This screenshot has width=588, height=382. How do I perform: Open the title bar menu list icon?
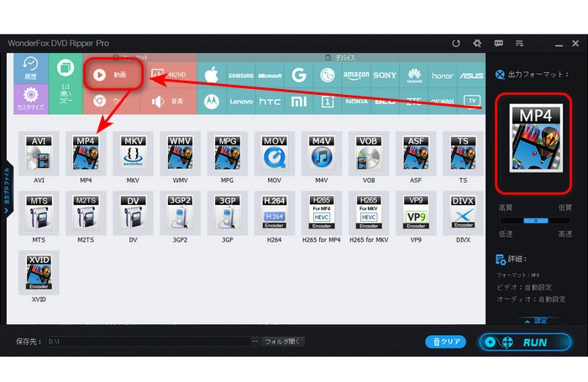519,44
